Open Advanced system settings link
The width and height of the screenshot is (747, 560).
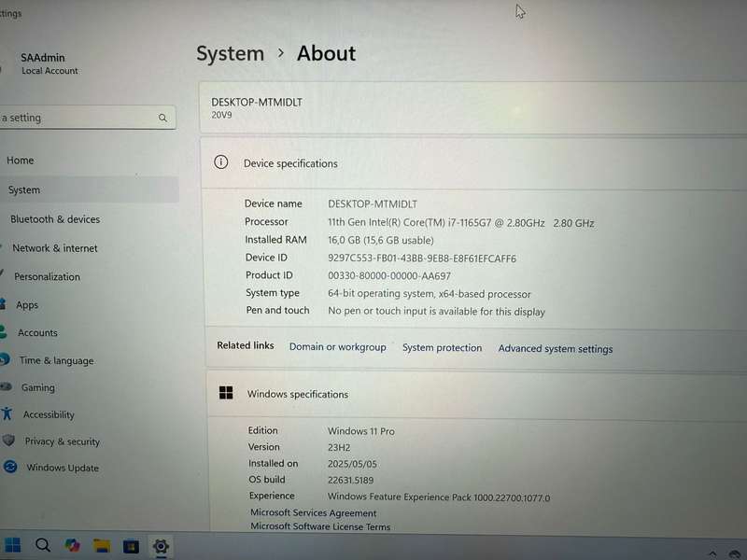556,348
